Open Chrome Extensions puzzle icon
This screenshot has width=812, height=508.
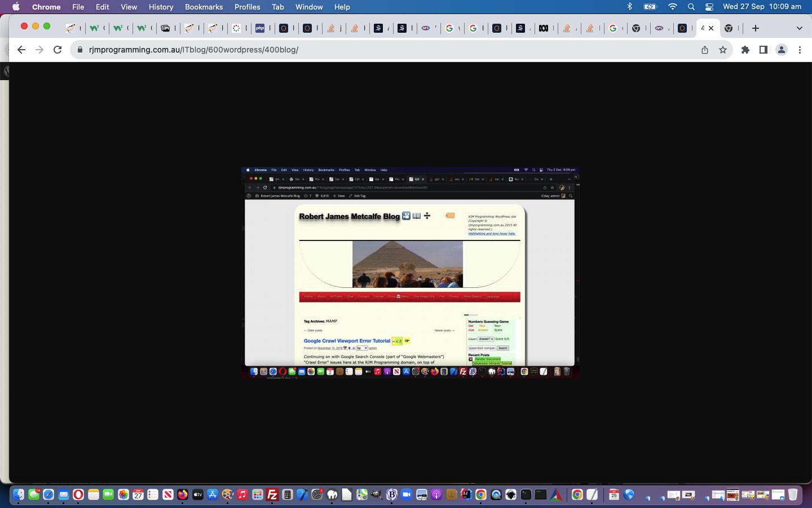point(745,50)
